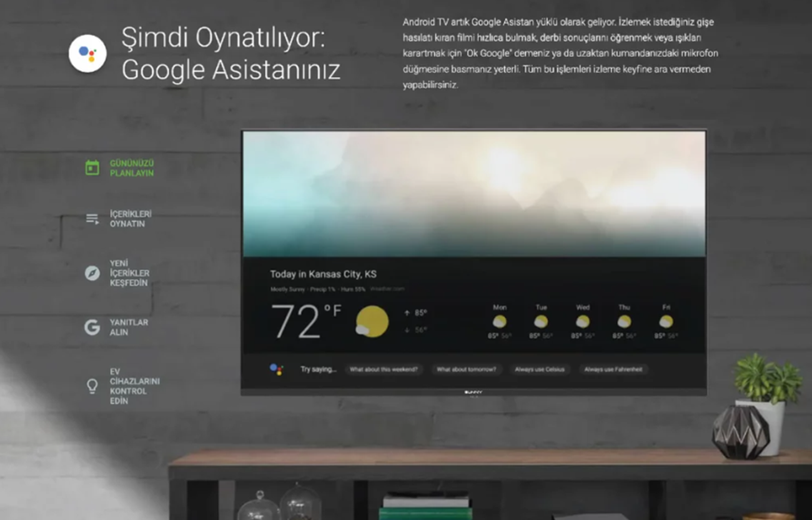The image size is (812, 520).
Task: Click the 'Fri' day label in forecast
Action: [666, 307]
